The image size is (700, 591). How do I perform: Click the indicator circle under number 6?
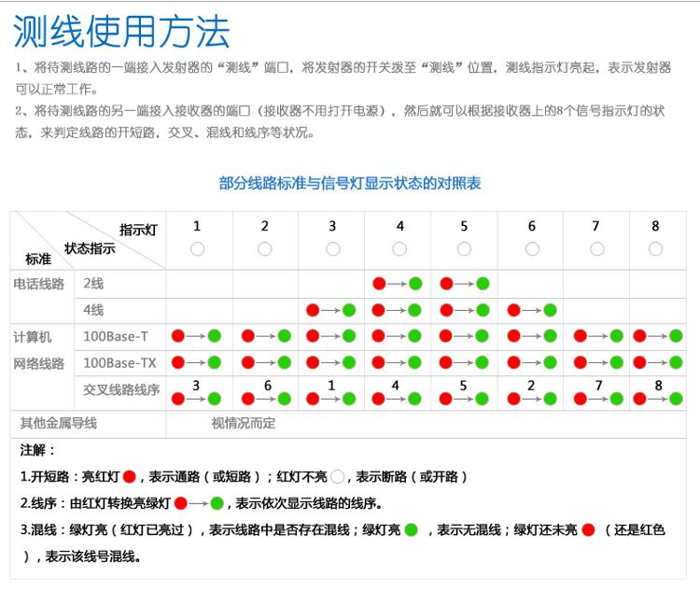point(532,249)
